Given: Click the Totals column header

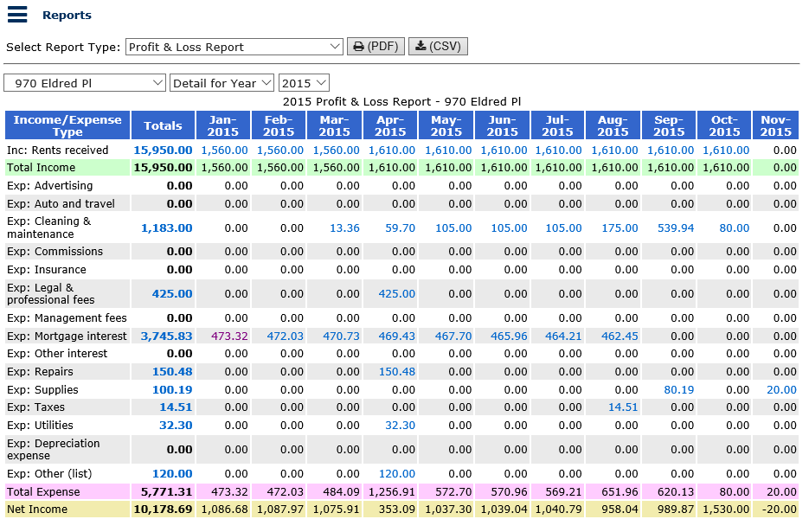Looking at the screenshot, I should (163, 125).
